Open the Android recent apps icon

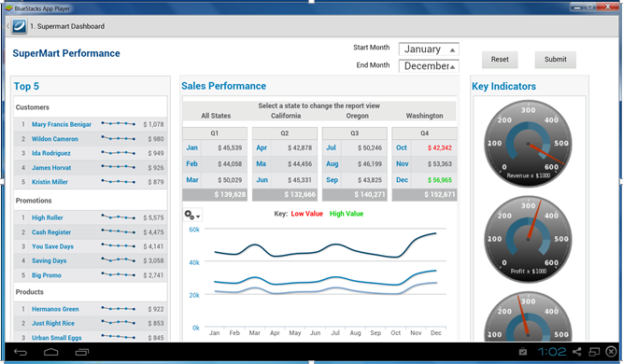point(82,352)
